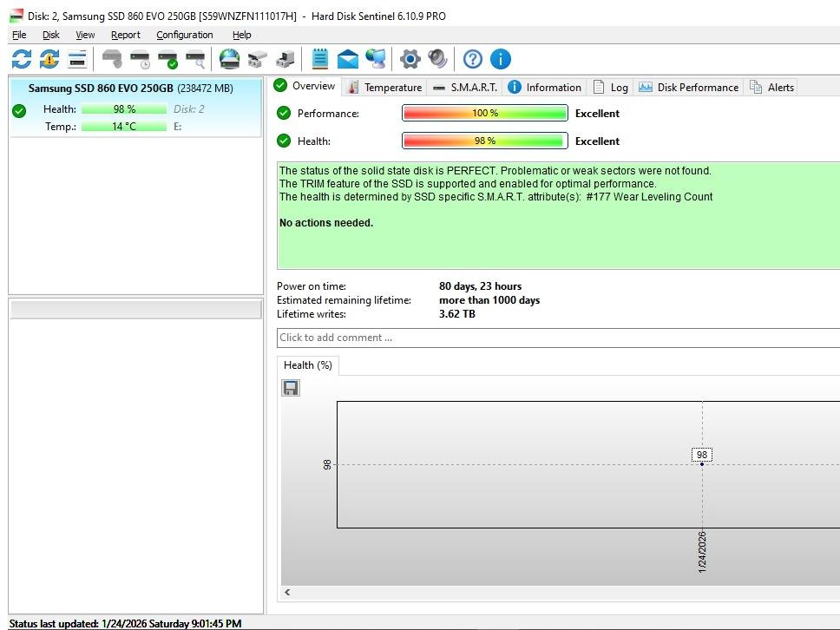Viewport: 840px width, 630px height.
Task: Open the question mark help icon
Action: click(473, 59)
